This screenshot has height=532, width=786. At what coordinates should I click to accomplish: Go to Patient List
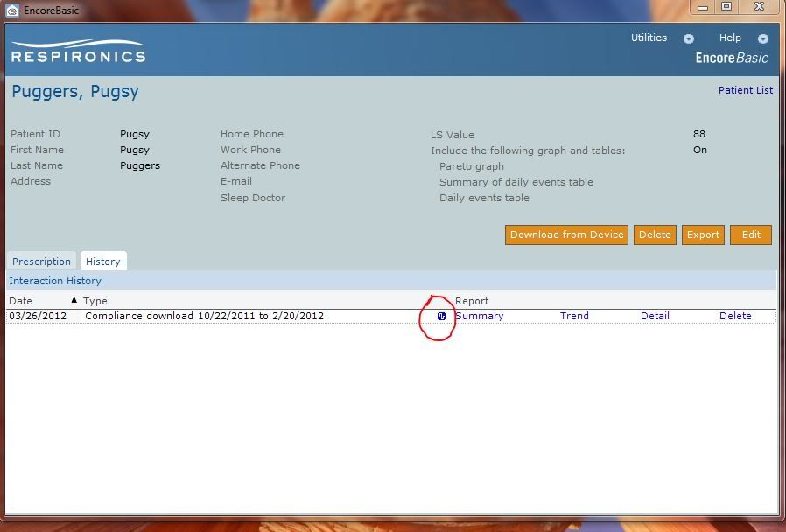[745, 90]
